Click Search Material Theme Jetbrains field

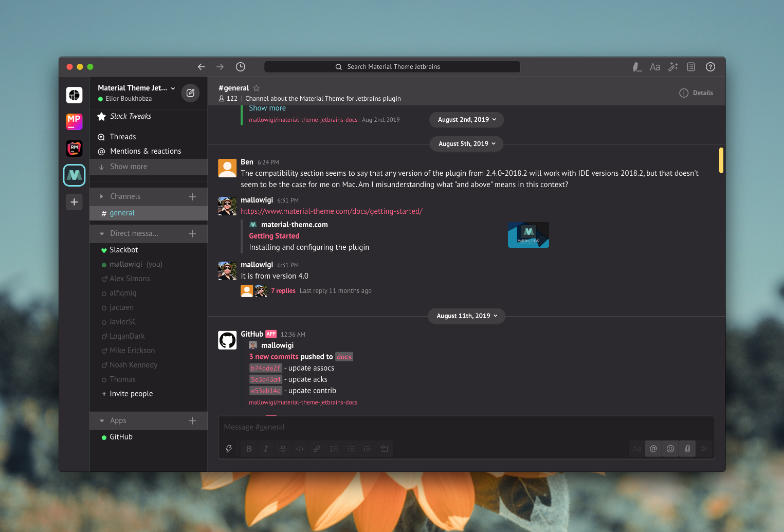392,67
